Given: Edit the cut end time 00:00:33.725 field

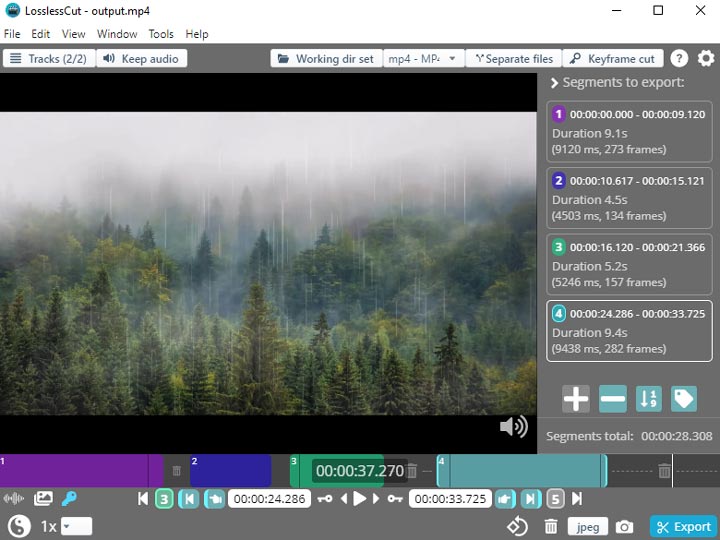Looking at the screenshot, I should [x=450, y=499].
